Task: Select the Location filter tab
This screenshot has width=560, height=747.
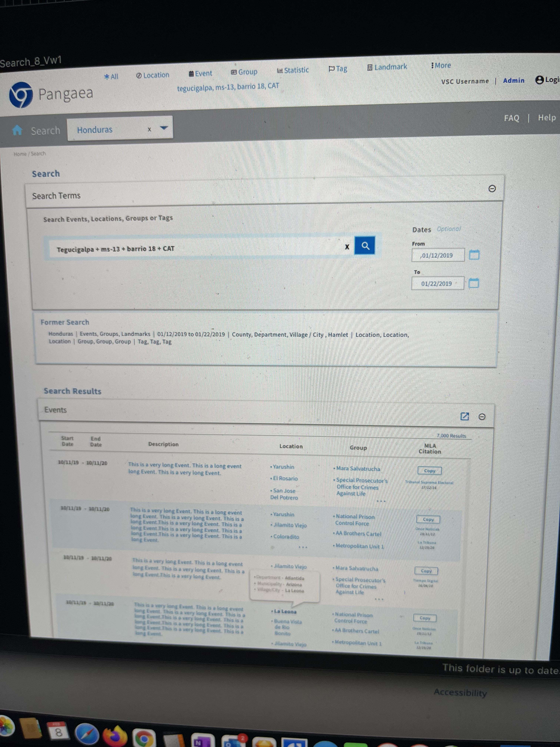Action: (x=153, y=75)
